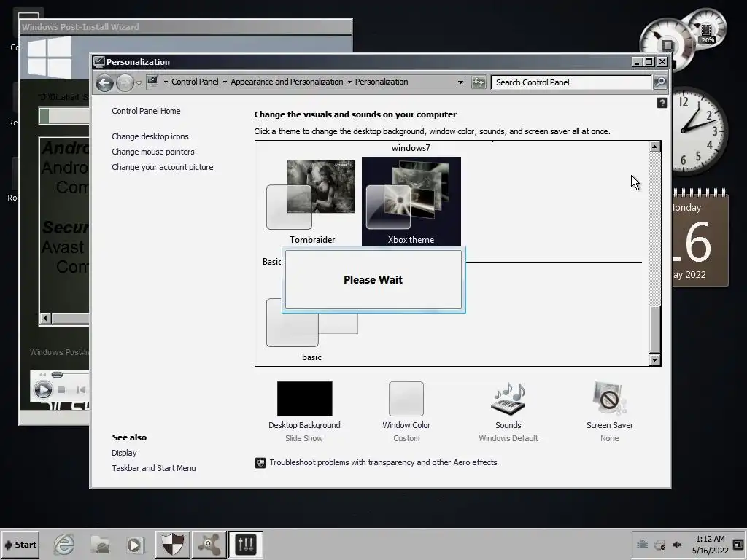Click the search magnifier icon
The image size is (747, 560).
659,82
